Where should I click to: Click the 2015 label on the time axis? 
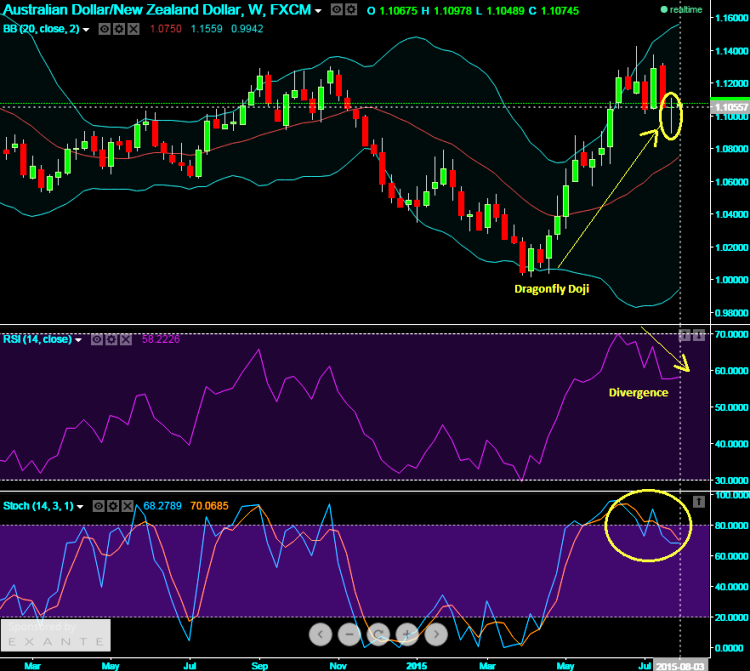coord(416,666)
